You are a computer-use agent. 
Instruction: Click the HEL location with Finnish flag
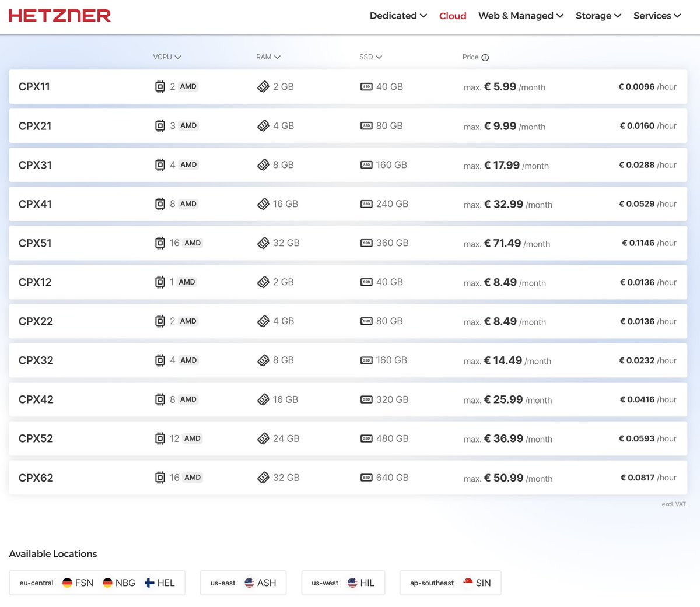coord(160,583)
